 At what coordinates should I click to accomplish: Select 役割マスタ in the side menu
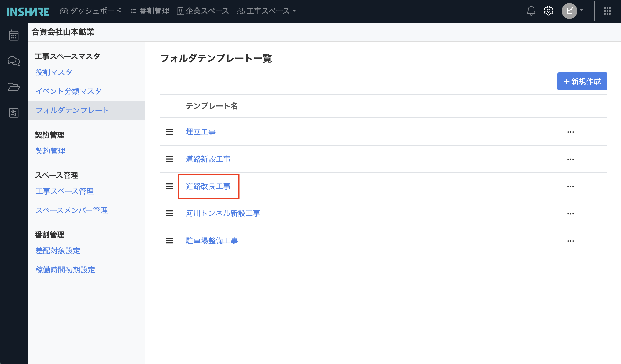[x=54, y=72]
